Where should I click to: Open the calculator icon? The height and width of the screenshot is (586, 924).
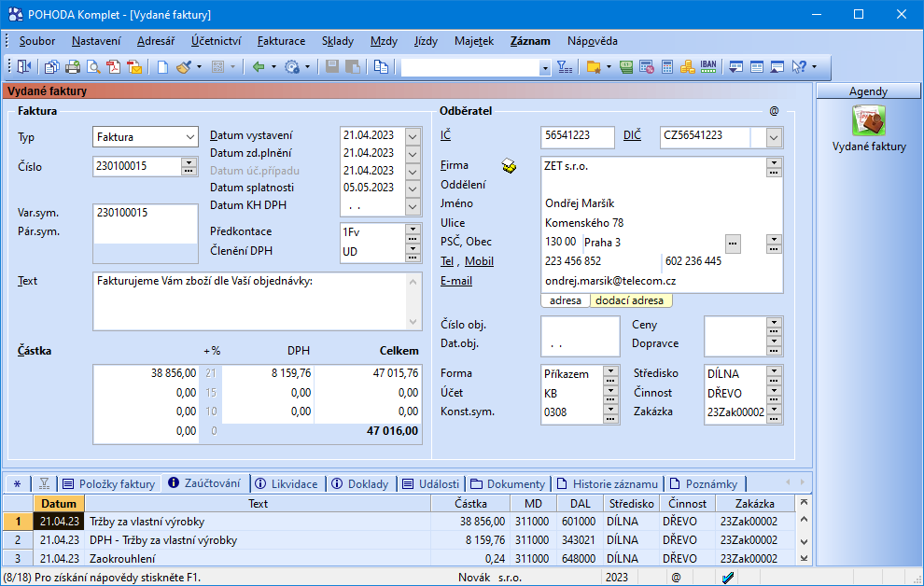tap(667, 67)
